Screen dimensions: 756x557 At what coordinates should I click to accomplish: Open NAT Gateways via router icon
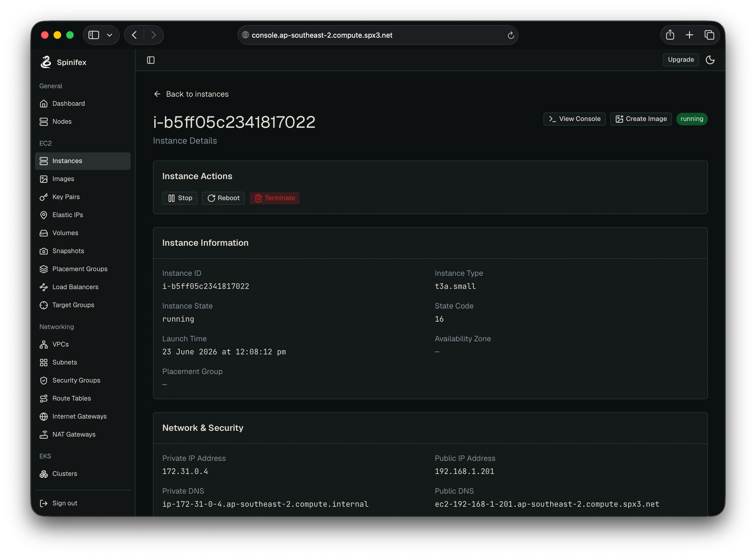(x=43, y=435)
